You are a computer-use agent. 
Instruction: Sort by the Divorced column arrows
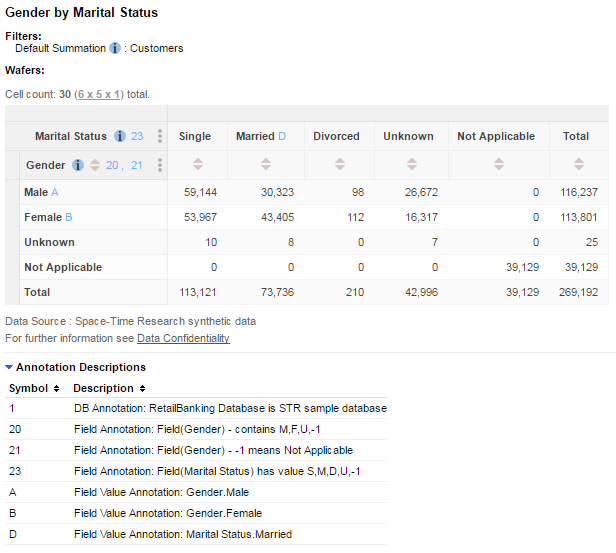pos(336,165)
